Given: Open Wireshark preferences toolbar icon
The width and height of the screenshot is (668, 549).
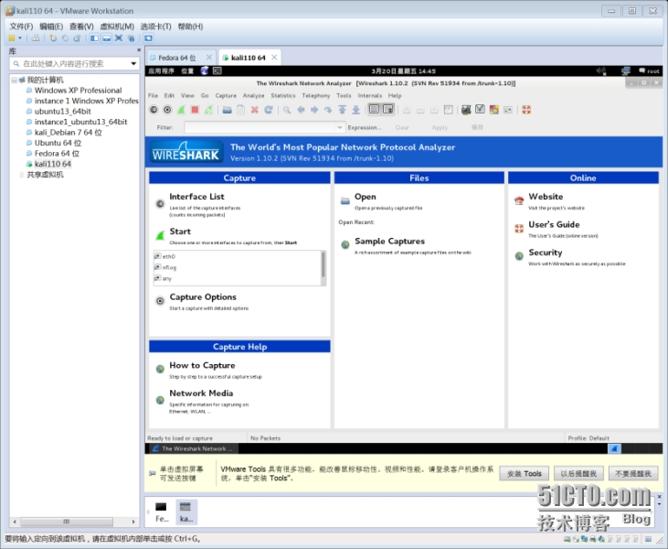Looking at the screenshot, I should 508,110.
